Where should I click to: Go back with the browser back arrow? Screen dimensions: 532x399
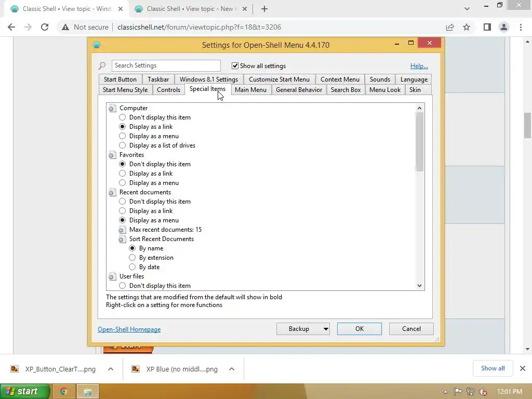click(11, 27)
